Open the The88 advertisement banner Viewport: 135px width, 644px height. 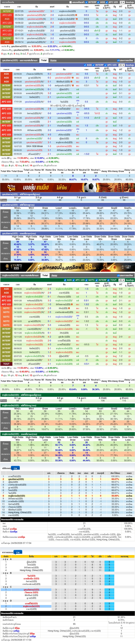coord(67,187)
